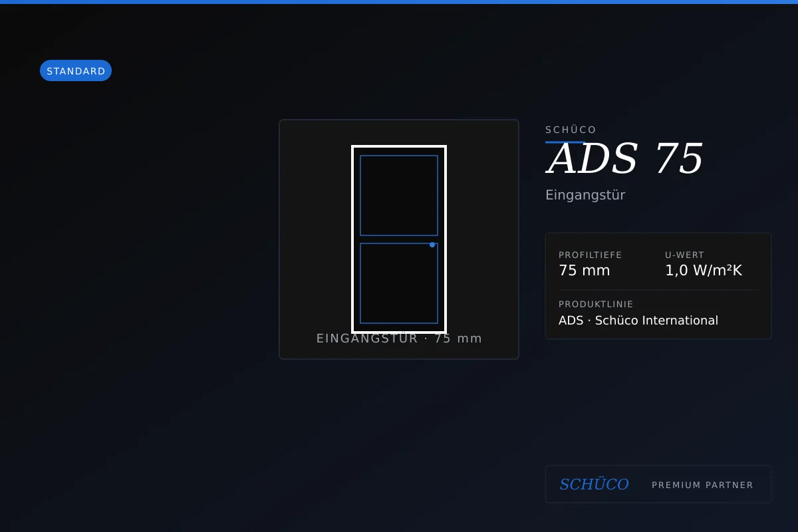Click the Eingangstür subtitle
The image size is (798, 532).
pyautogui.click(x=585, y=195)
